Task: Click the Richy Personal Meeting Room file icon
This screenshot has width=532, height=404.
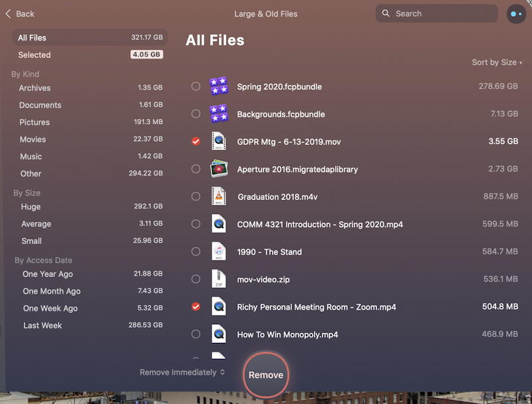Action: point(219,306)
